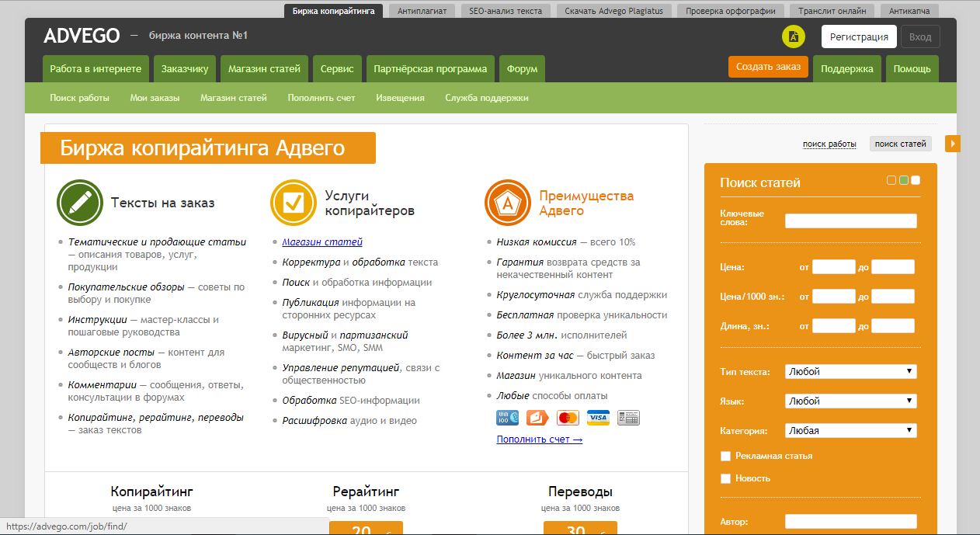
Task: Click the orange arrow sidebar collapse button
Action: tap(953, 144)
